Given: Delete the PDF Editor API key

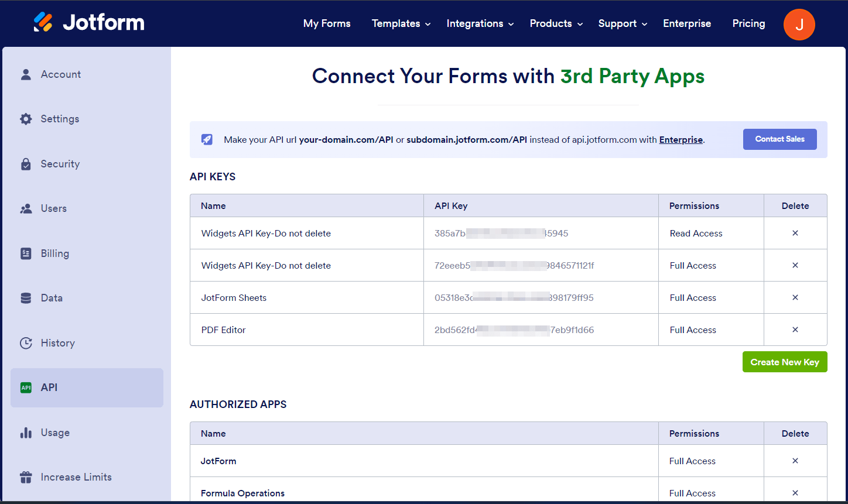Looking at the screenshot, I should [795, 330].
